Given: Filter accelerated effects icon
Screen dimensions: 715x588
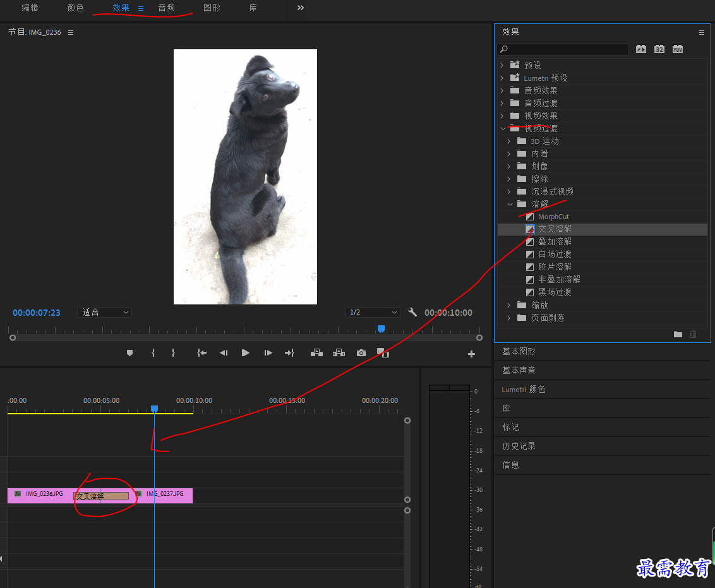Looking at the screenshot, I should click(641, 49).
